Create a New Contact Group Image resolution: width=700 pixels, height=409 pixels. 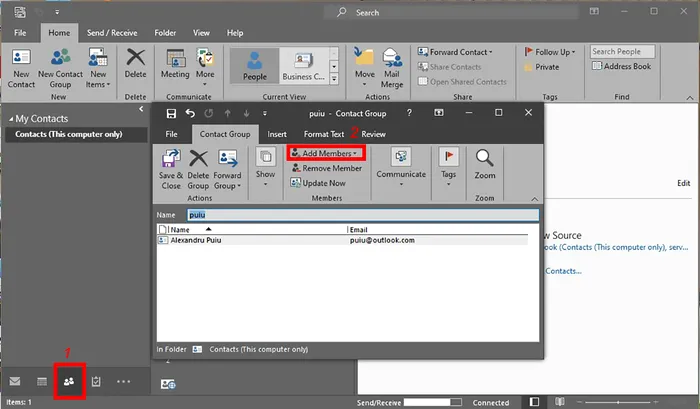60,69
